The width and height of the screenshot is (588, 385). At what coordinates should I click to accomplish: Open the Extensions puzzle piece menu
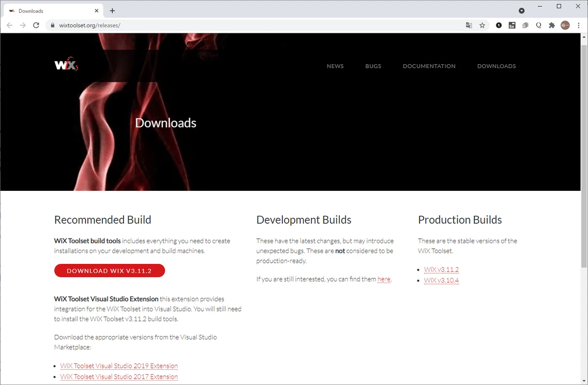(552, 25)
